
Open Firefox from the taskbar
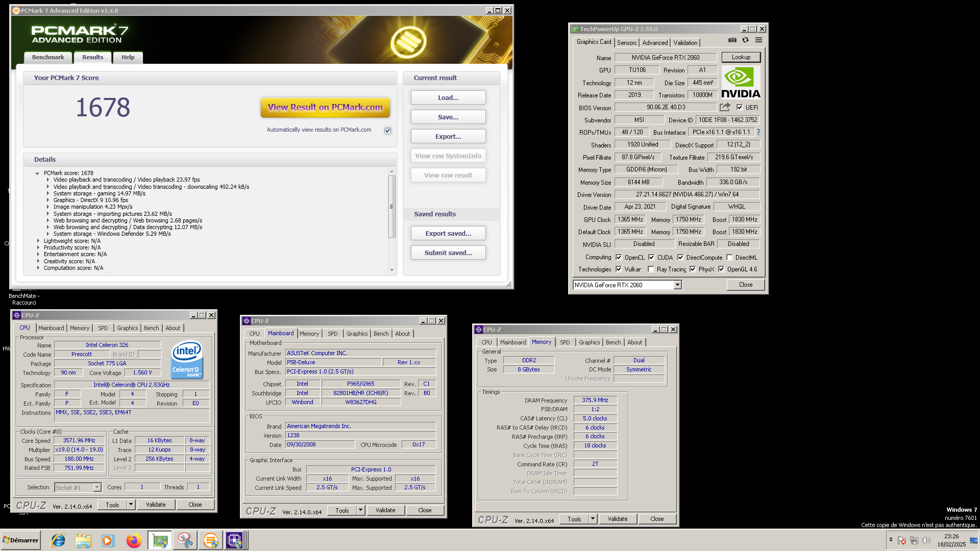tap(134, 540)
